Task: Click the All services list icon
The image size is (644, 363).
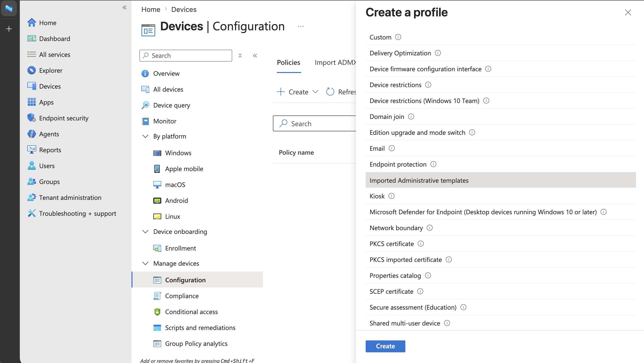Action: [x=32, y=54]
